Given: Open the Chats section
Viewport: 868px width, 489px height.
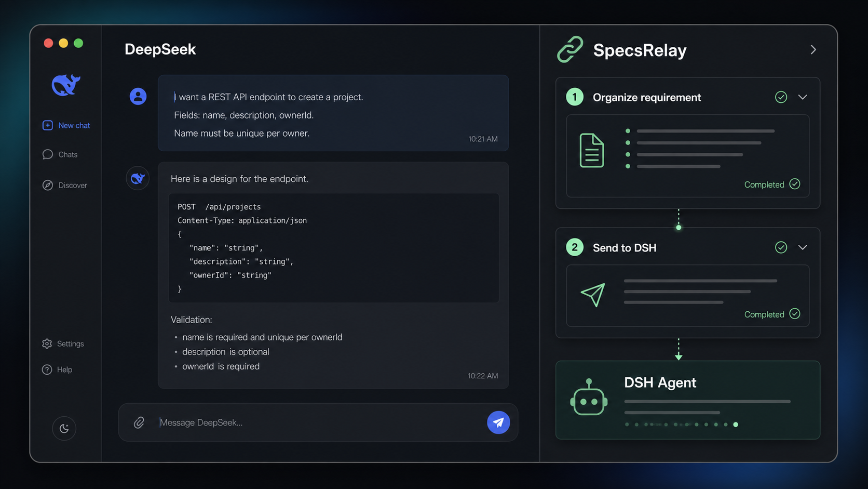Looking at the screenshot, I should [60, 154].
